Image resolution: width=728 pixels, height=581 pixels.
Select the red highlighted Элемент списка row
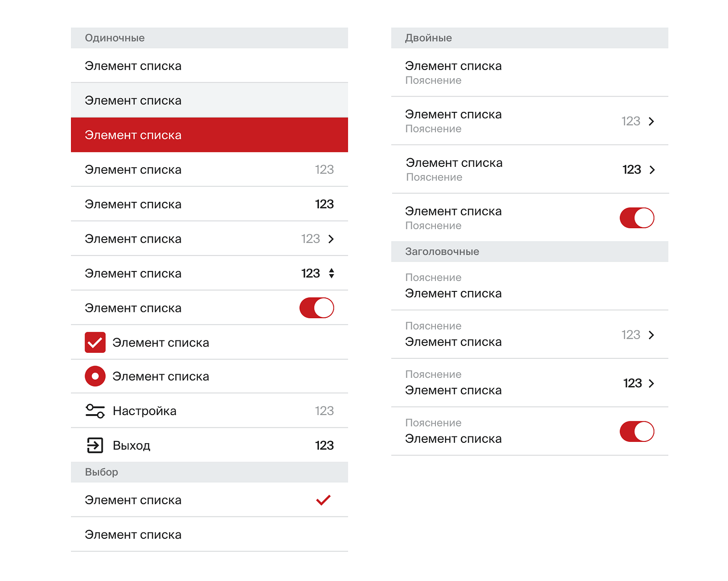coord(209,135)
